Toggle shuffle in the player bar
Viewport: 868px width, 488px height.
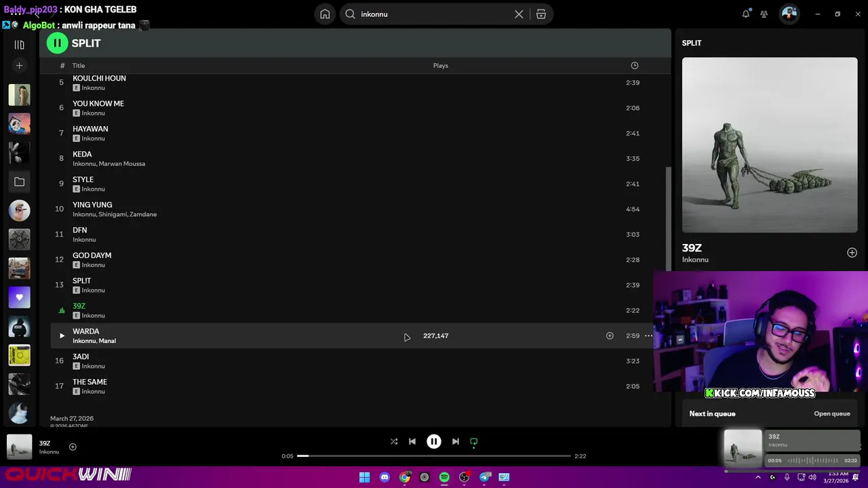tap(394, 441)
